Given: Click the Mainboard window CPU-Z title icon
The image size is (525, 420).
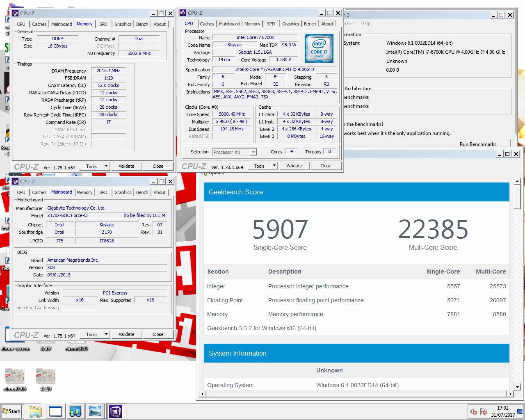Looking at the screenshot, I should tap(15, 181).
